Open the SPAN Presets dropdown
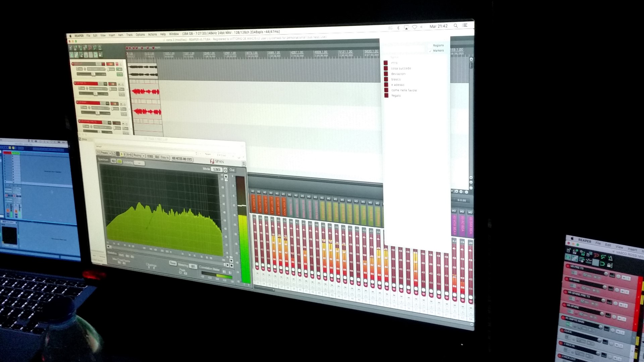 click(x=106, y=153)
